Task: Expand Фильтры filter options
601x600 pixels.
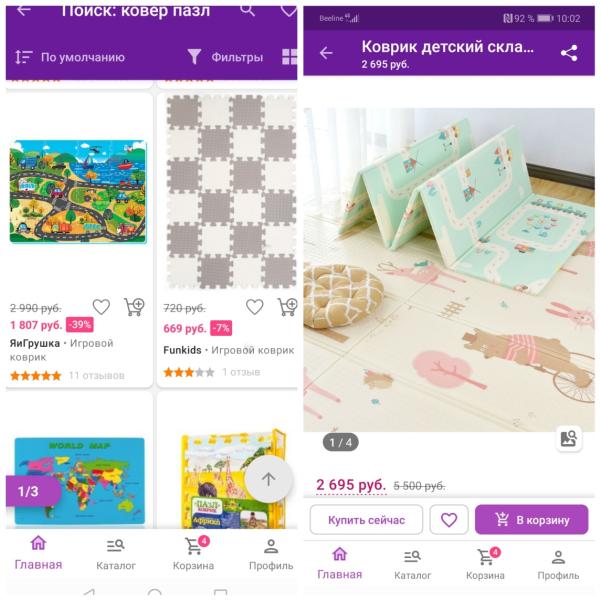Action: coord(225,57)
